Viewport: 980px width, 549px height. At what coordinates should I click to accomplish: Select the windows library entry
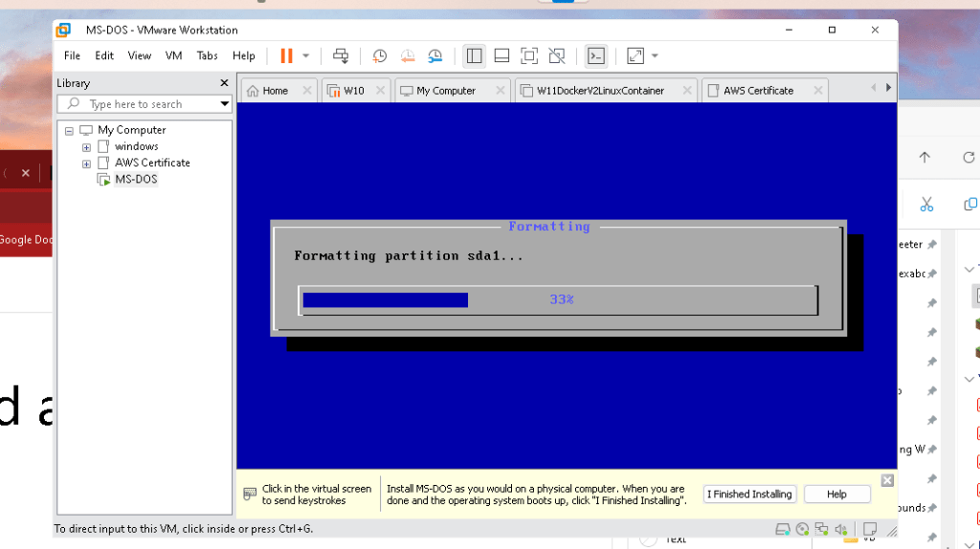(136, 146)
